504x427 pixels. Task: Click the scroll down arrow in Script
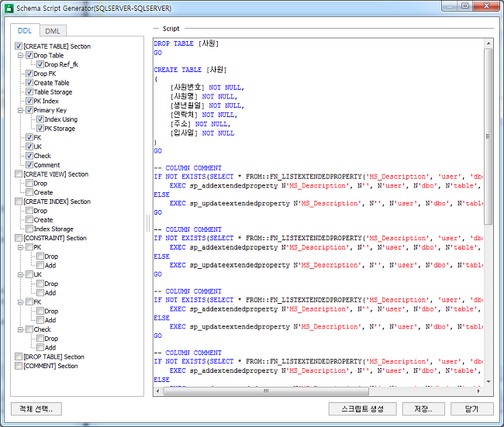pos(488,382)
